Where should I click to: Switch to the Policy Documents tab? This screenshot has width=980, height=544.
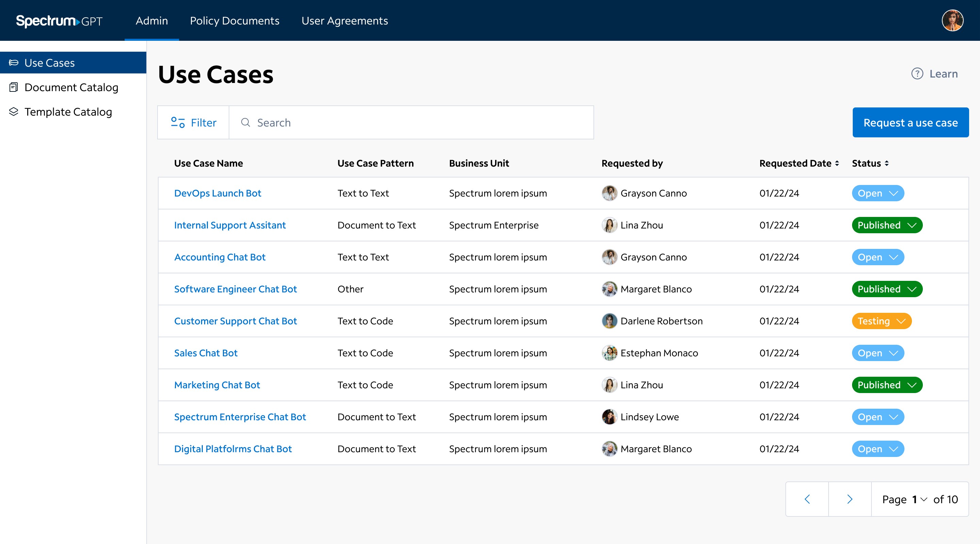pyautogui.click(x=234, y=20)
